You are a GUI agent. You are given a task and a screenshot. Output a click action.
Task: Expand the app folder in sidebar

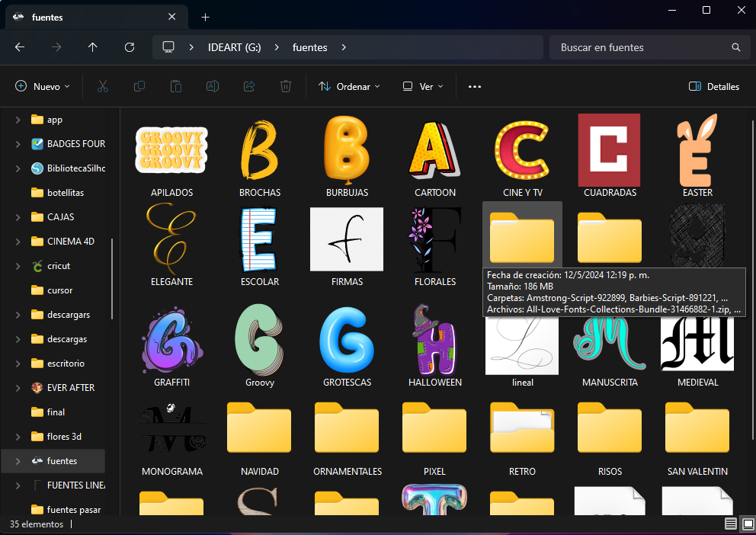(18, 120)
